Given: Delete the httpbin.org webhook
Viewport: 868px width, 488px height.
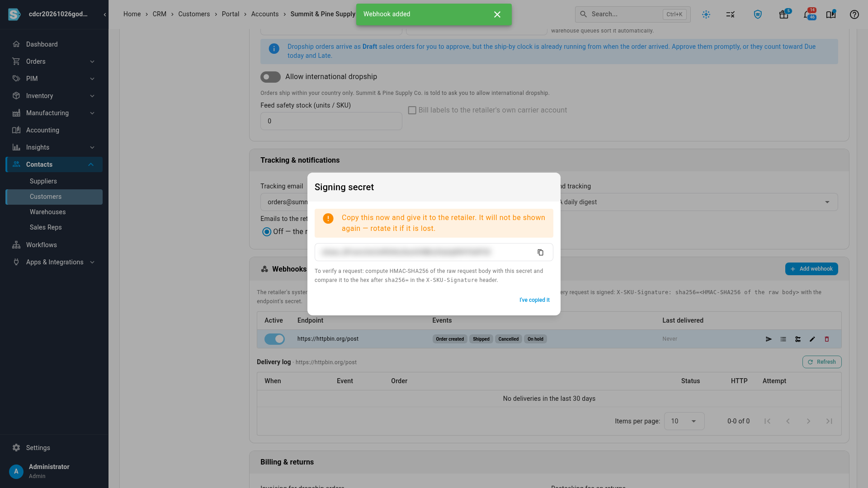Looking at the screenshot, I should 827,339.
